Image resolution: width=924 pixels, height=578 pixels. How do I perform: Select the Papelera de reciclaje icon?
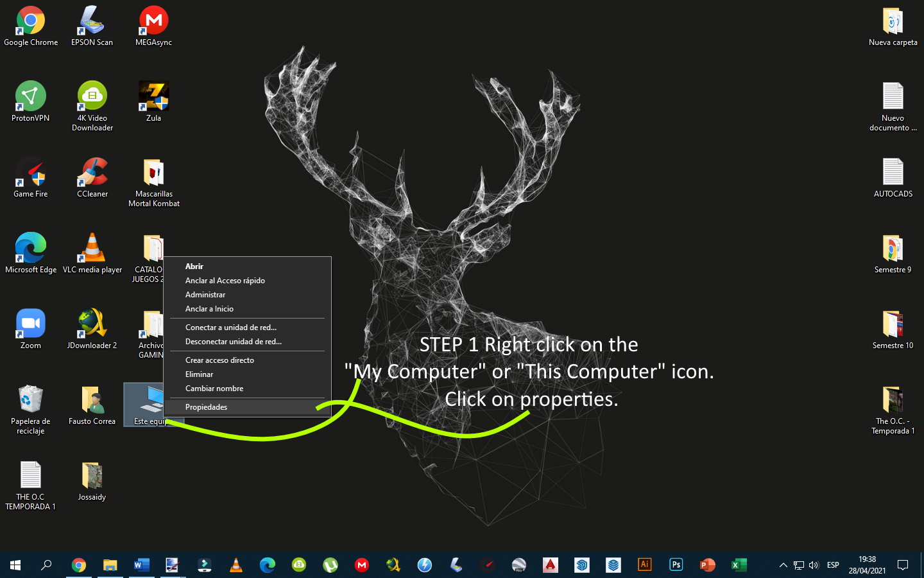tap(31, 410)
